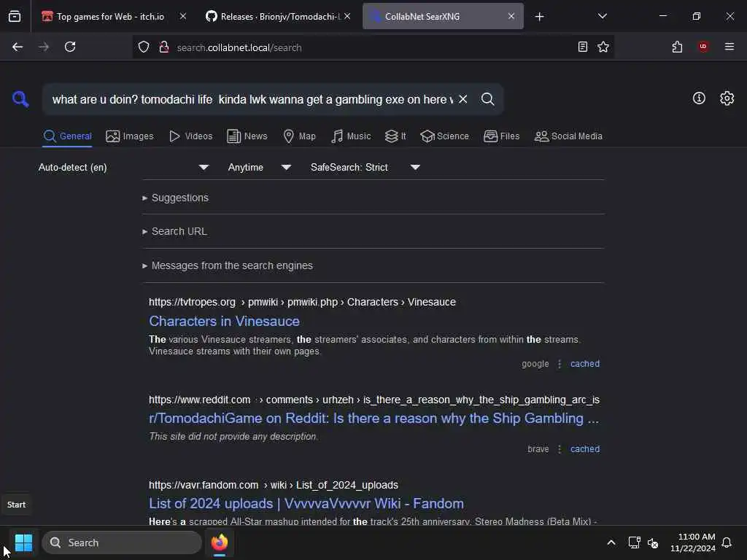Image resolution: width=747 pixels, height=560 pixels.
Task: Switch to Music category
Action: 351,136
